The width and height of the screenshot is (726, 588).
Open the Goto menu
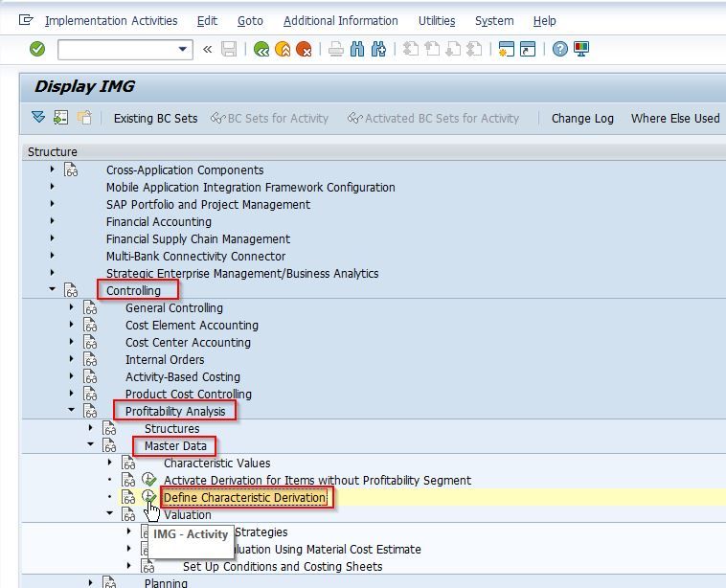pyautogui.click(x=250, y=21)
